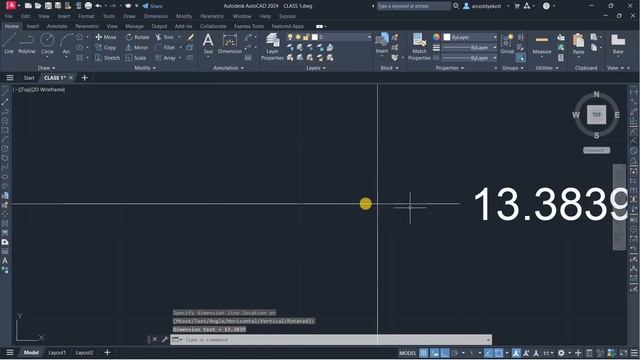Screen dimensions: 640x360
Task: Click the Measure tool
Action: (x=542, y=44)
